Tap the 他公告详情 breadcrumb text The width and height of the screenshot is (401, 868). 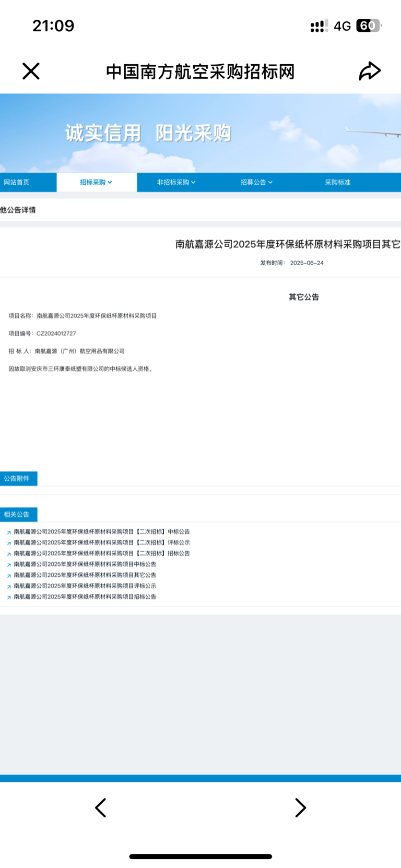tap(18, 210)
